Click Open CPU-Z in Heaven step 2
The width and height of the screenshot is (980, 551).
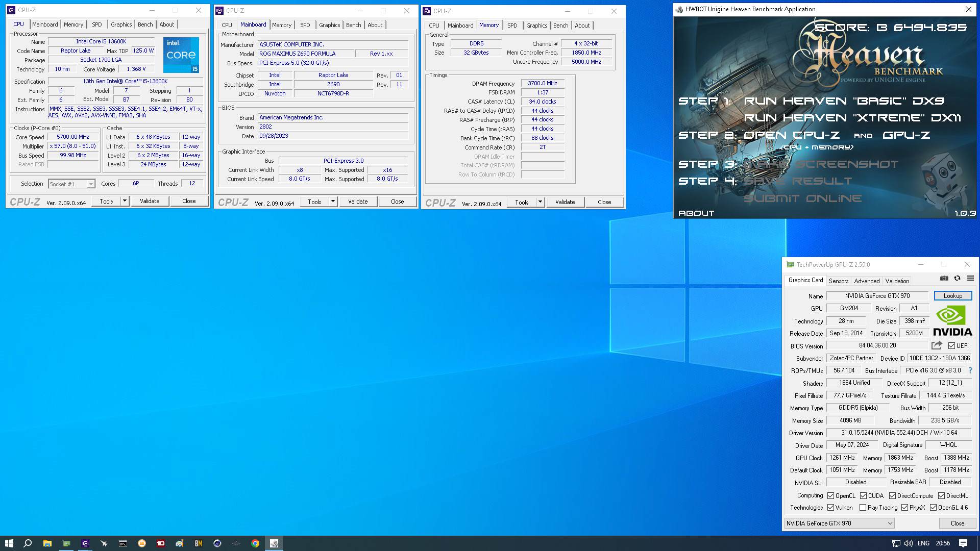click(791, 135)
